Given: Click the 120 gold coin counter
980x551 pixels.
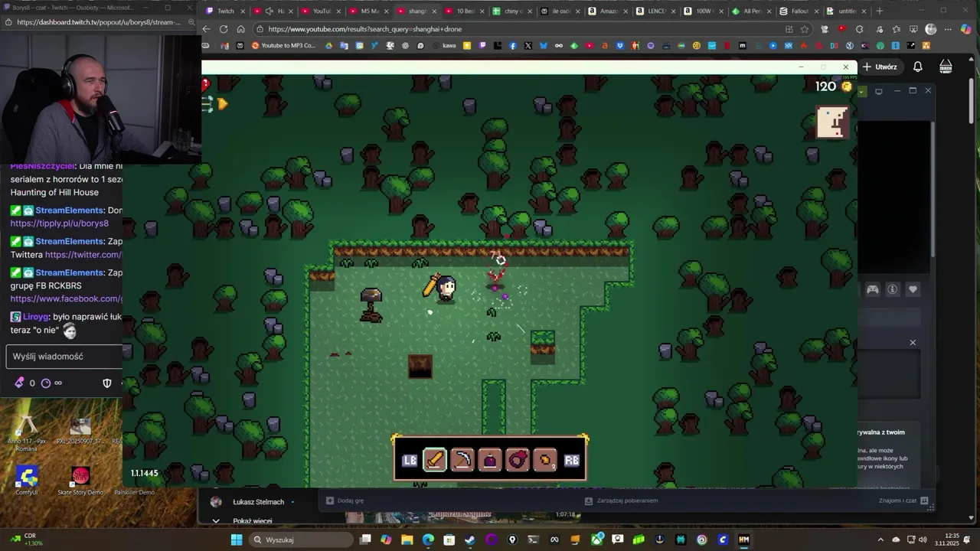Looking at the screenshot, I should pyautogui.click(x=834, y=86).
